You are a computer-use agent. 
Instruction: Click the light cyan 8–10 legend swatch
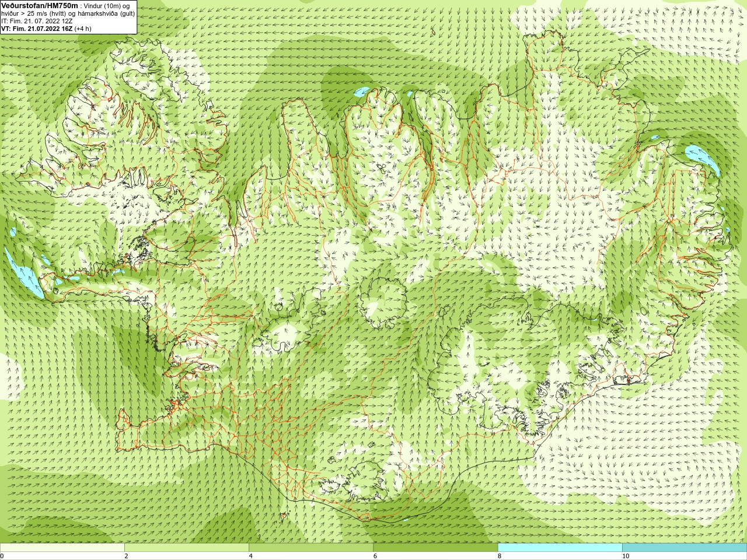560,548
